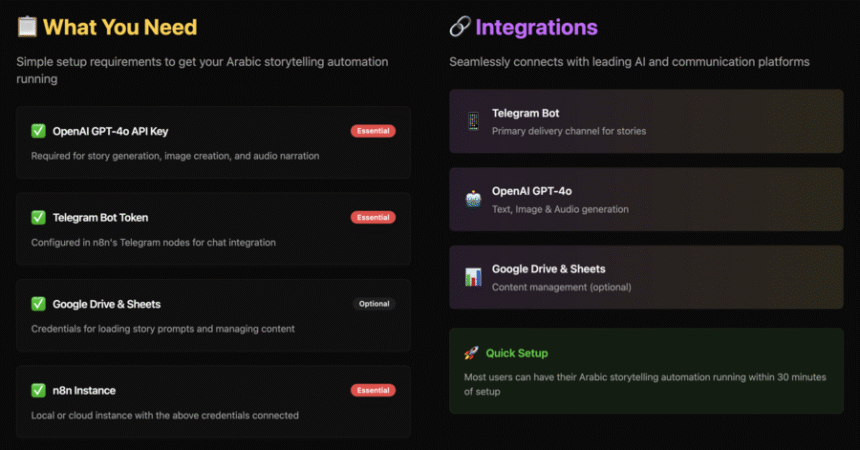Click 'Credentials for loading story prompts' description

point(163,329)
